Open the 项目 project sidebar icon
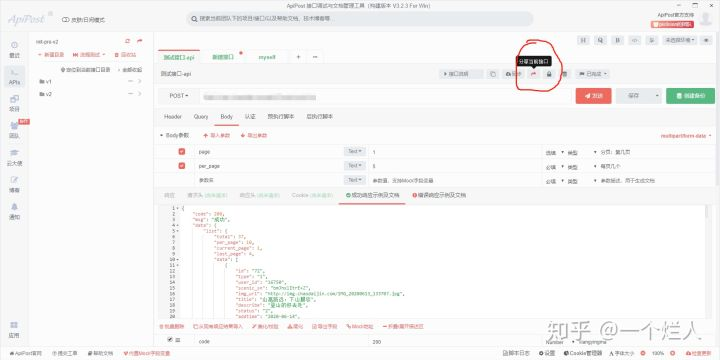 [14, 104]
